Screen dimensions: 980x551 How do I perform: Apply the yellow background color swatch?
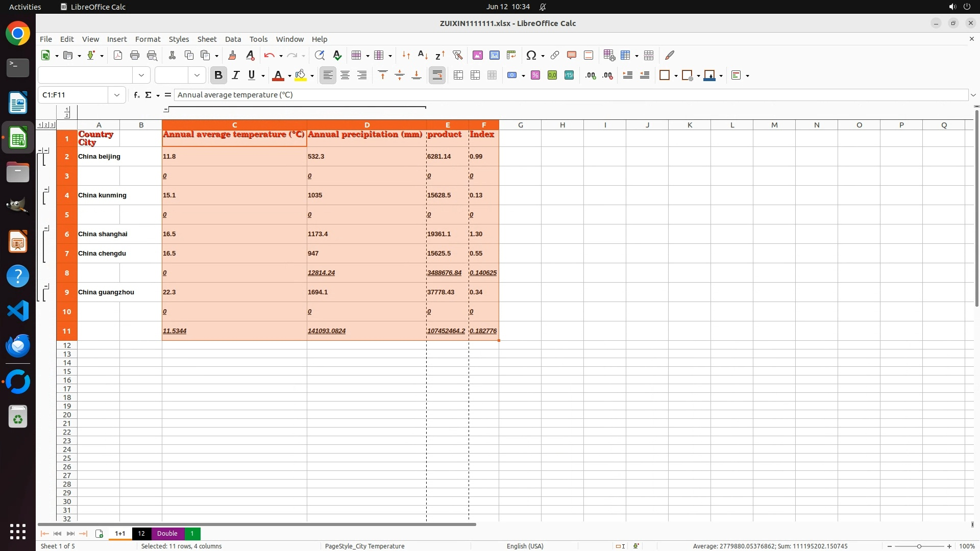(301, 76)
